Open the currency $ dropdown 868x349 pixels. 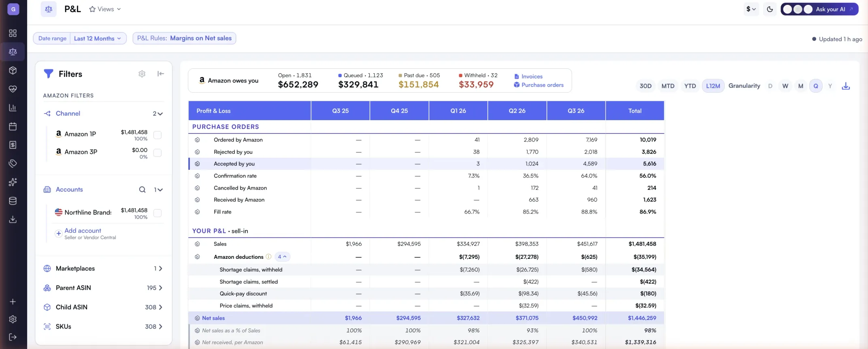(x=751, y=9)
